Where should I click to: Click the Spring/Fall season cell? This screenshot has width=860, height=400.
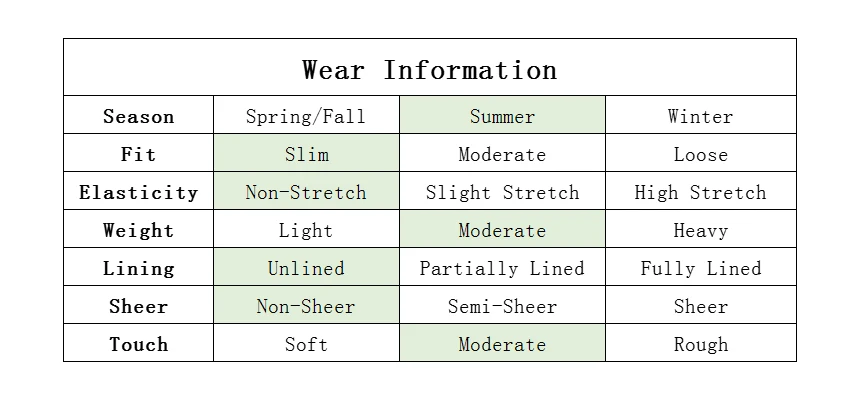306,115
